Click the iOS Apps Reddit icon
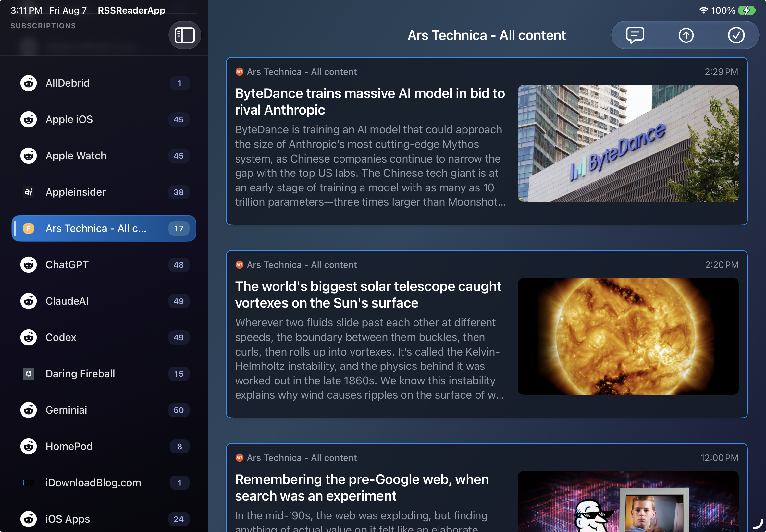 pyautogui.click(x=29, y=519)
